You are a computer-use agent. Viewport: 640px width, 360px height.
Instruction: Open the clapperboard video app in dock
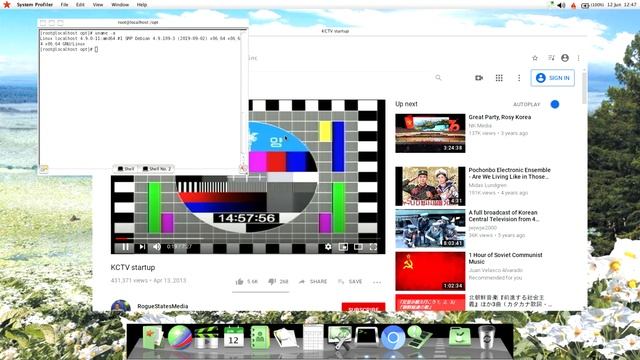(x=206, y=338)
